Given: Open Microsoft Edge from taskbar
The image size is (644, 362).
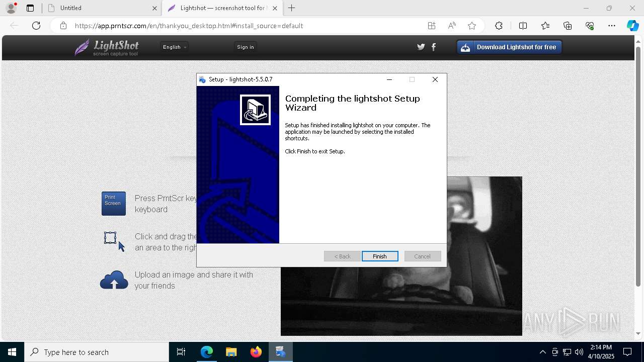Looking at the screenshot, I should coord(207,352).
